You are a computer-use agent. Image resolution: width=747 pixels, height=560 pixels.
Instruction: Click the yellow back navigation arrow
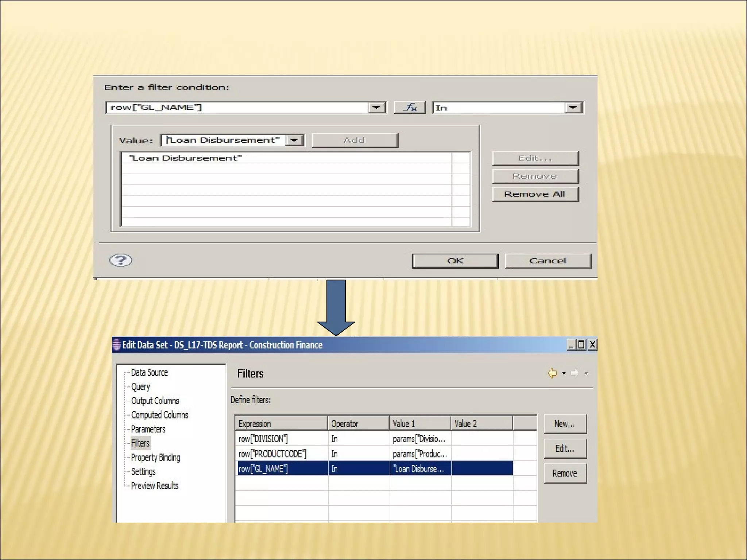tap(552, 373)
